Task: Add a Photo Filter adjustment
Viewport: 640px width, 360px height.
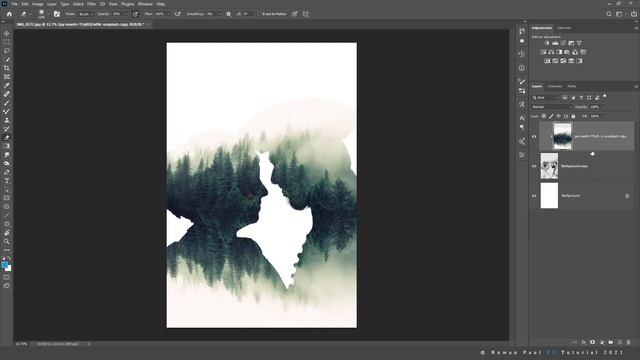Action: click(567, 52)
